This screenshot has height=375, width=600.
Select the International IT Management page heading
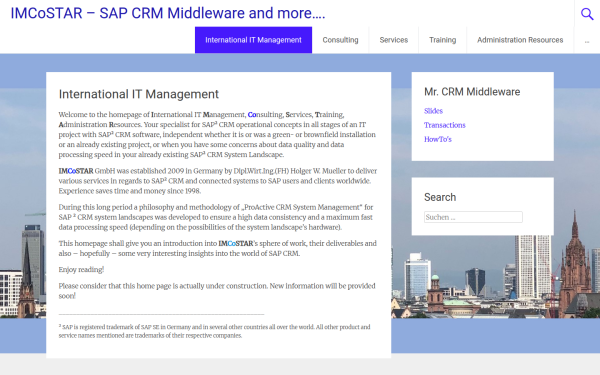coord(139,94)
